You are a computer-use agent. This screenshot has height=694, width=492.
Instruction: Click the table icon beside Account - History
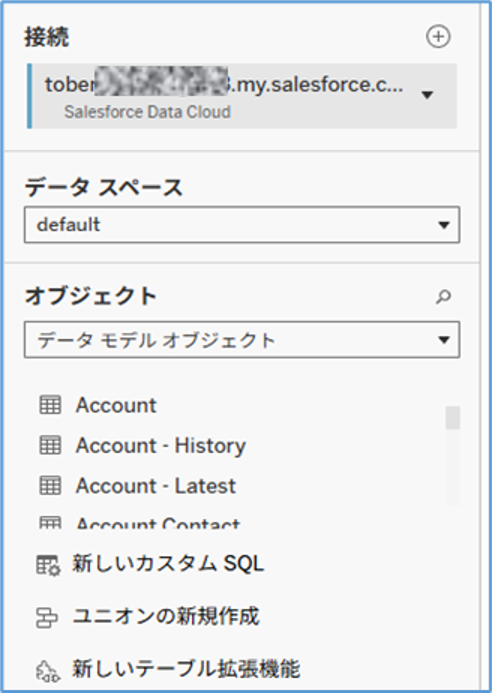pyautogui.click(x=50, y=445)
